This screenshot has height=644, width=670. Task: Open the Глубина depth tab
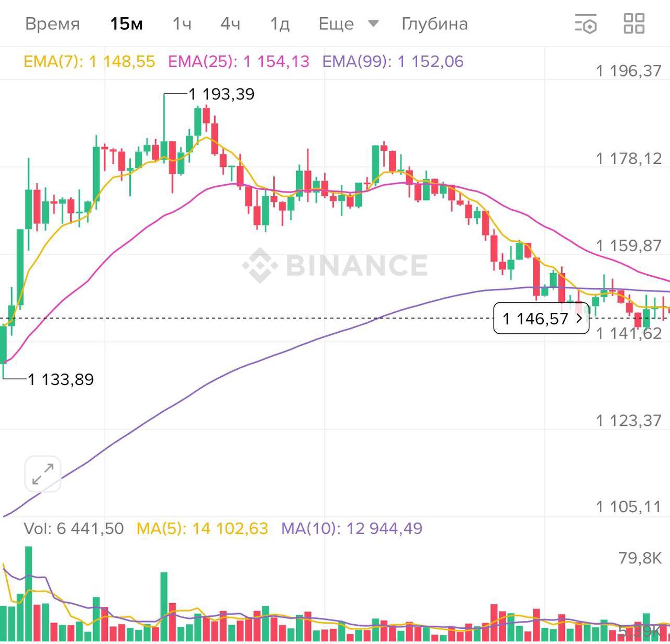pyautogui.click(x=434, y=24)
